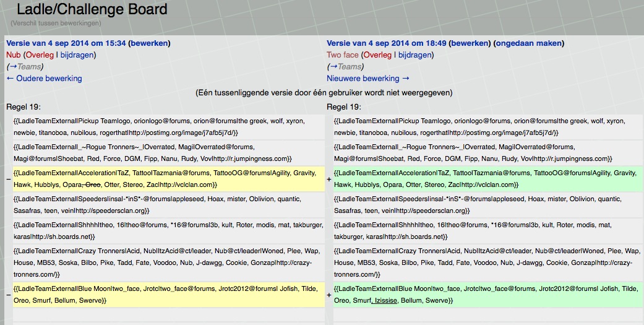Screen dimensions: 644x325
Task: Open user Nub's profile link
Action: click(13, 55)
